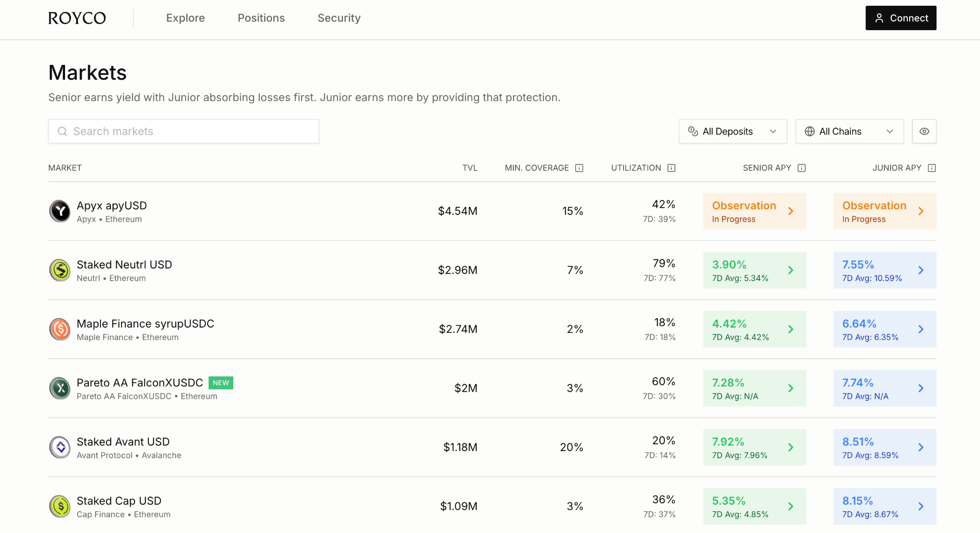
Task: Click the Staked Avant USD token icon
Action: (60, 447)
